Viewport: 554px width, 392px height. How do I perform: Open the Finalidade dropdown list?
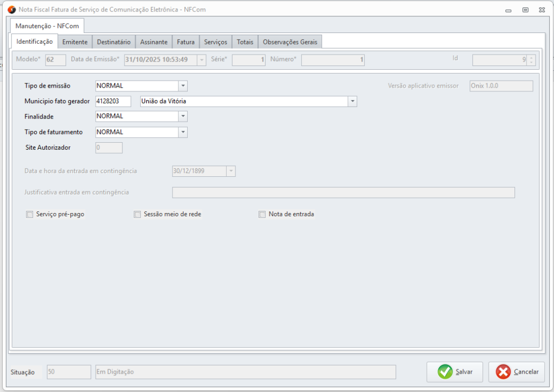pos(183,116)
